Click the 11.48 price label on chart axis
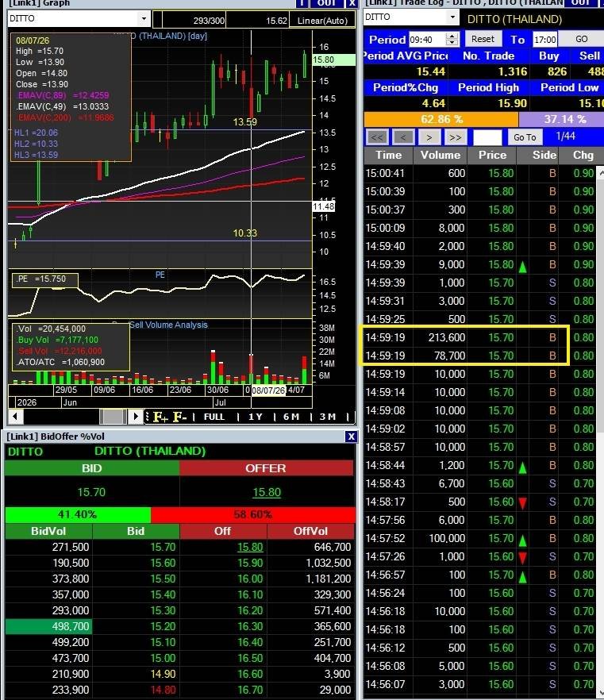Screen dimensions: 604x700 tap(323, 206)
